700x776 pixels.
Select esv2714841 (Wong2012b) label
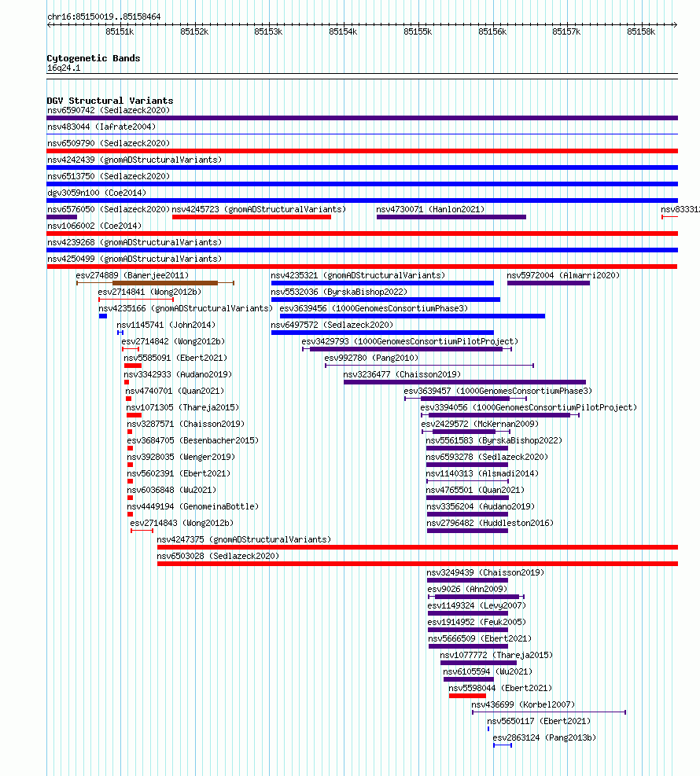pos(149,292)
